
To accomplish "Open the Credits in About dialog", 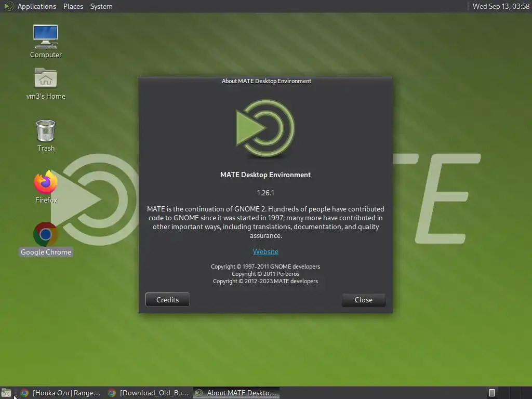I will [x=167, y=300].
